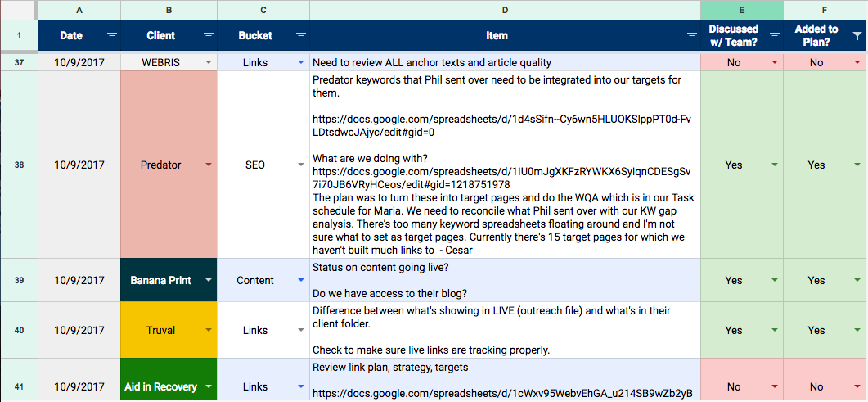
Task: Expand Discussed Yes dropdown in row 38
Action: 775,165
